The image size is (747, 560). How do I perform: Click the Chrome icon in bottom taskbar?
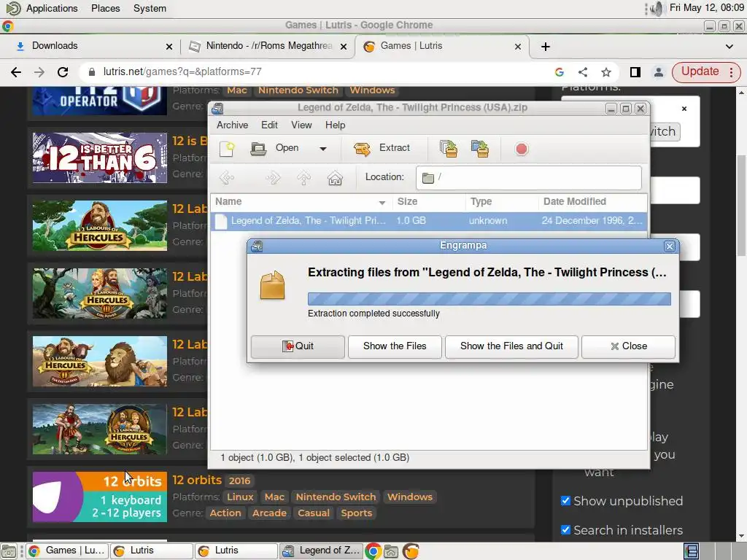click(373, 551)
